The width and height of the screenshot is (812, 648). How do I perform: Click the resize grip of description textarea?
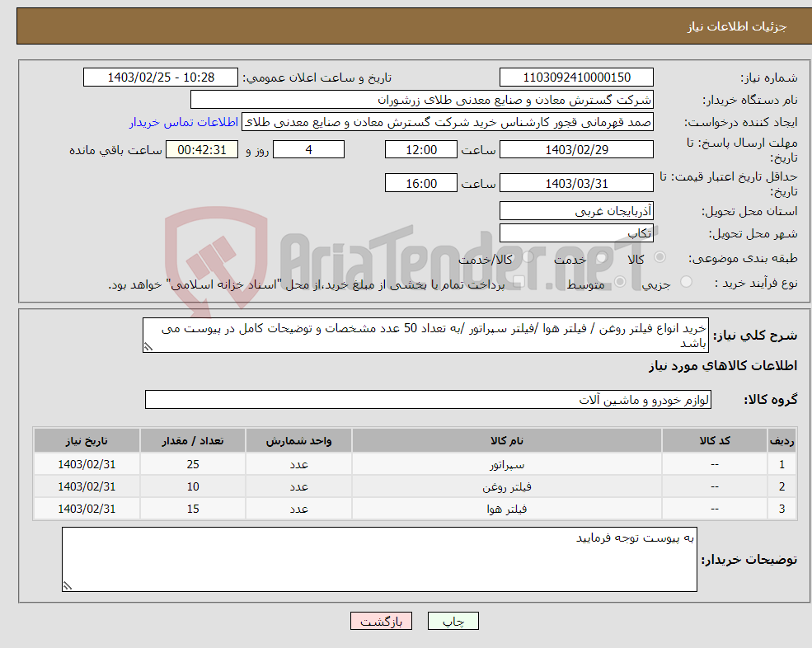point(148,347)
